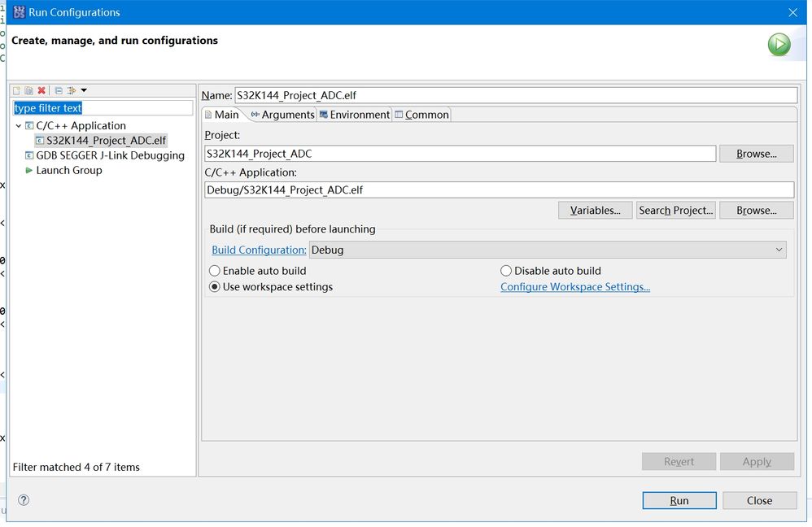This screenshot has width=812, height=527.
Task: Click the Filter launch configurations icon
Action: [x=72, y=90]
